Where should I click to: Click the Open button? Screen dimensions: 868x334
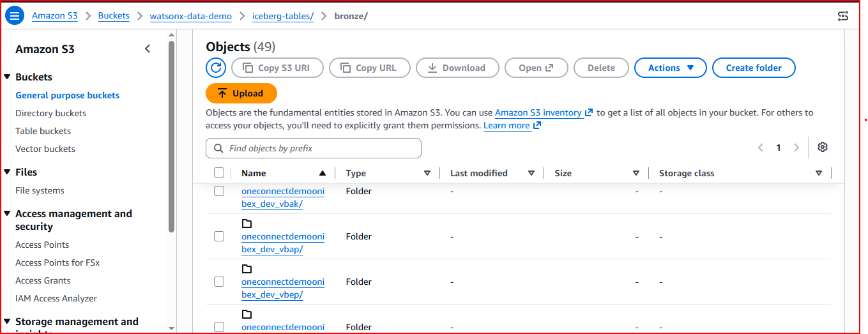click(537, 68)
